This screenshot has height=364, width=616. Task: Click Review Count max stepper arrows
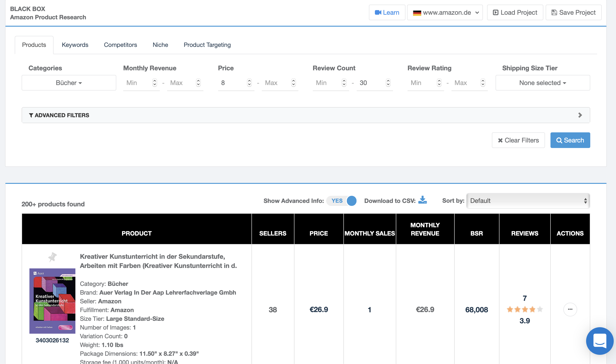tap(388, 83)
